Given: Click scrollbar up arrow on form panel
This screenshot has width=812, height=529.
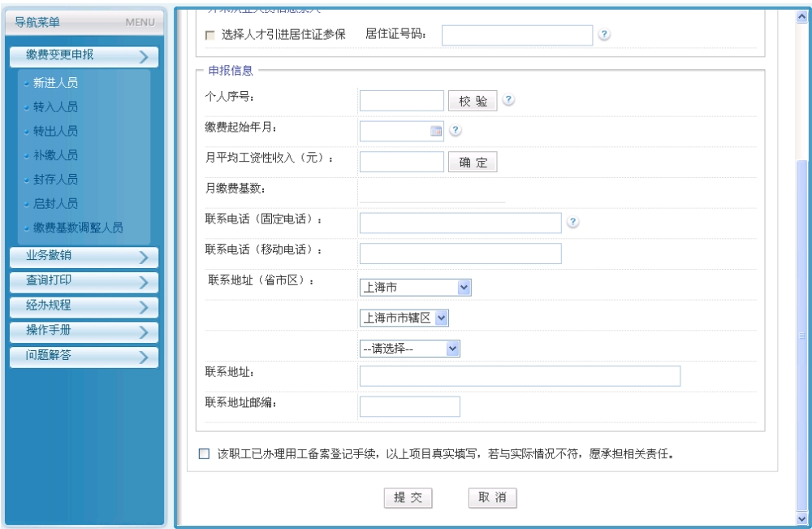Looking at the screenshot, I should (801, 16).
